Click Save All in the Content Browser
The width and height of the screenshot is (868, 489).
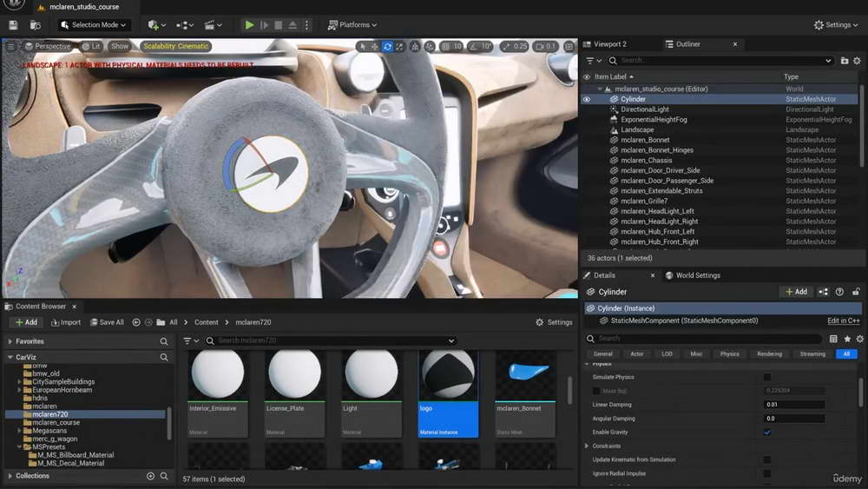point(108,322)
